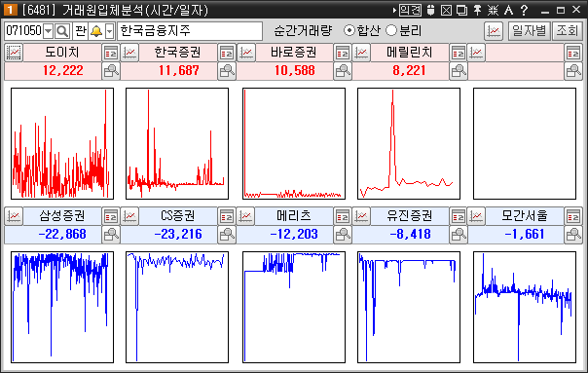Open the list icon right of 메리츠
Screen dimensions: 588x373
(x=343, y=216)
